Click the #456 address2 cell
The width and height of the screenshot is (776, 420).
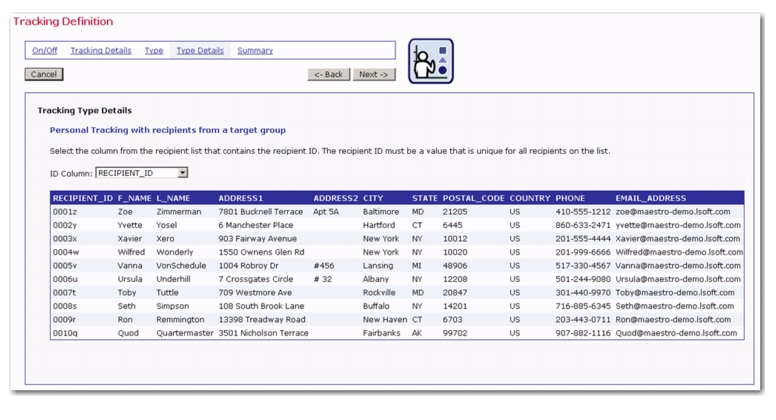324,266
